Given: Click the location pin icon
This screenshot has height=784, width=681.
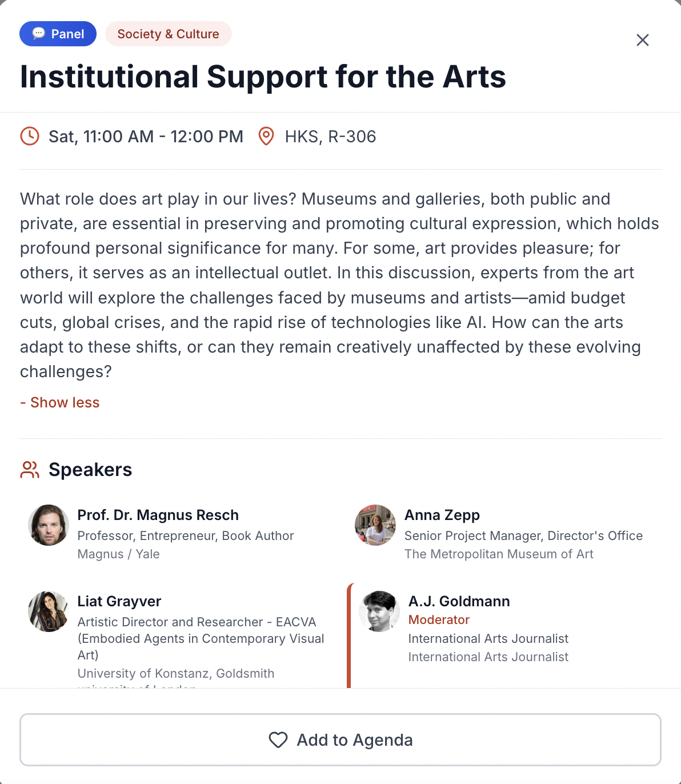Looking at the screenshot, I should (266, 137).
